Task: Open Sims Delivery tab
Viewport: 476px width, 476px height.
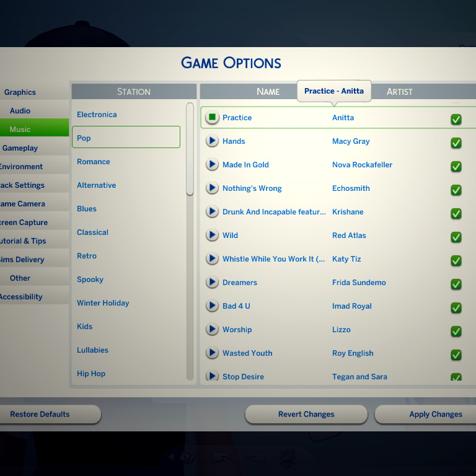Action: [x=34, y=259]
